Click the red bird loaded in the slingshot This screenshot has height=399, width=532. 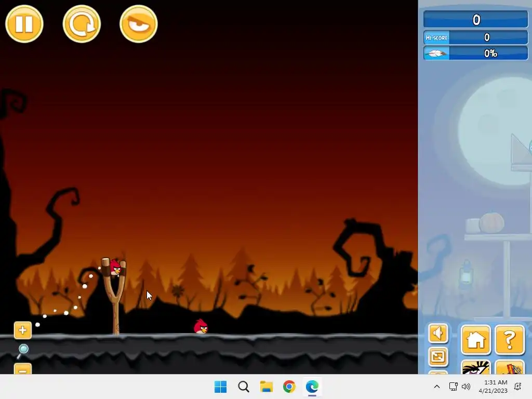coord(116,268)
